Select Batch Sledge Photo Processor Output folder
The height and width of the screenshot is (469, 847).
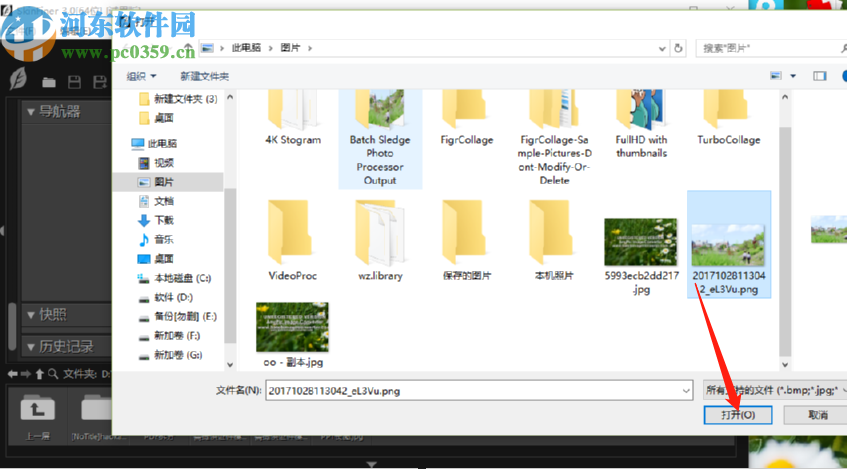pos(380,138)
